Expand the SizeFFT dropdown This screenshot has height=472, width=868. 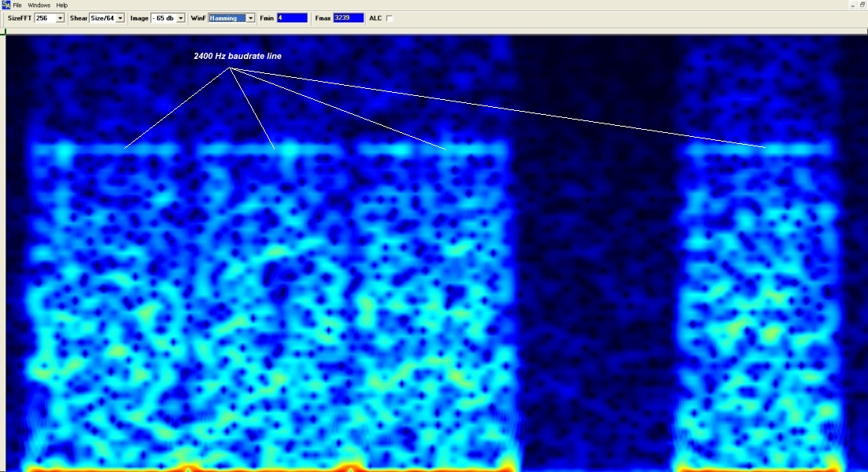[61, 18]
